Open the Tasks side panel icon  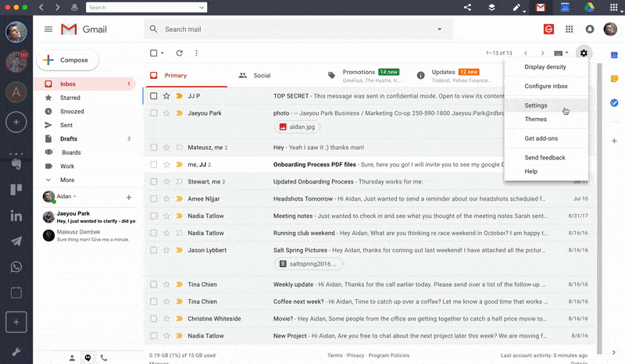pos(614,103)
